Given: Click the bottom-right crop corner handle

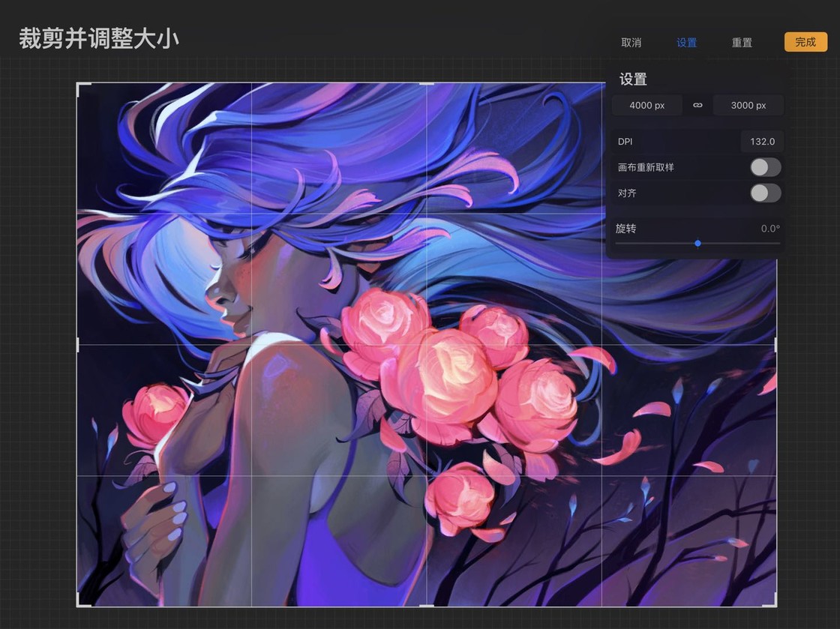Looking at the screenshot, I should tap(769, 600).
